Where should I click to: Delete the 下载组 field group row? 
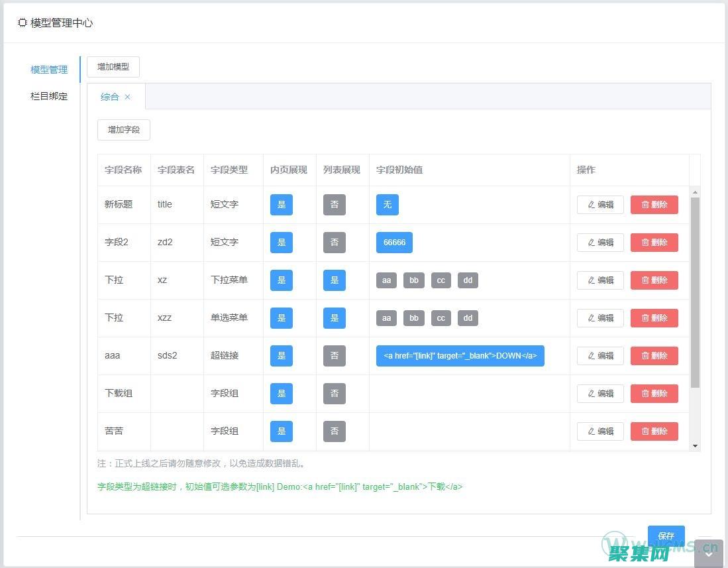(654, 394)
